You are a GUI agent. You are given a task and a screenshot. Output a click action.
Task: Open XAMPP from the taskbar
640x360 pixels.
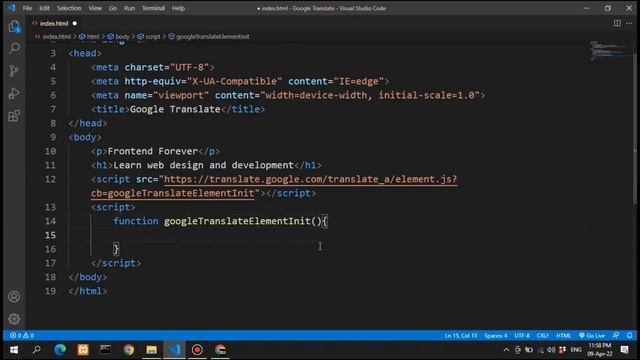83,350
